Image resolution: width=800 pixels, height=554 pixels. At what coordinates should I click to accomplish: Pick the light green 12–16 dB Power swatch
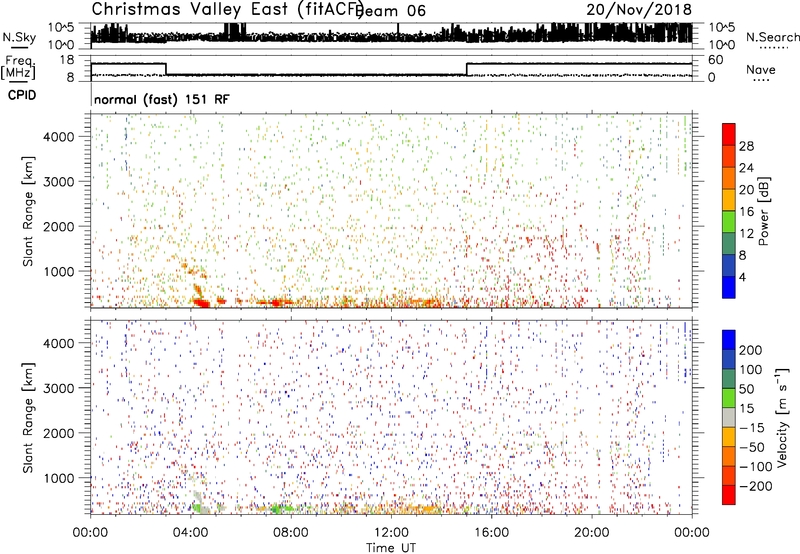coord(729,222)
